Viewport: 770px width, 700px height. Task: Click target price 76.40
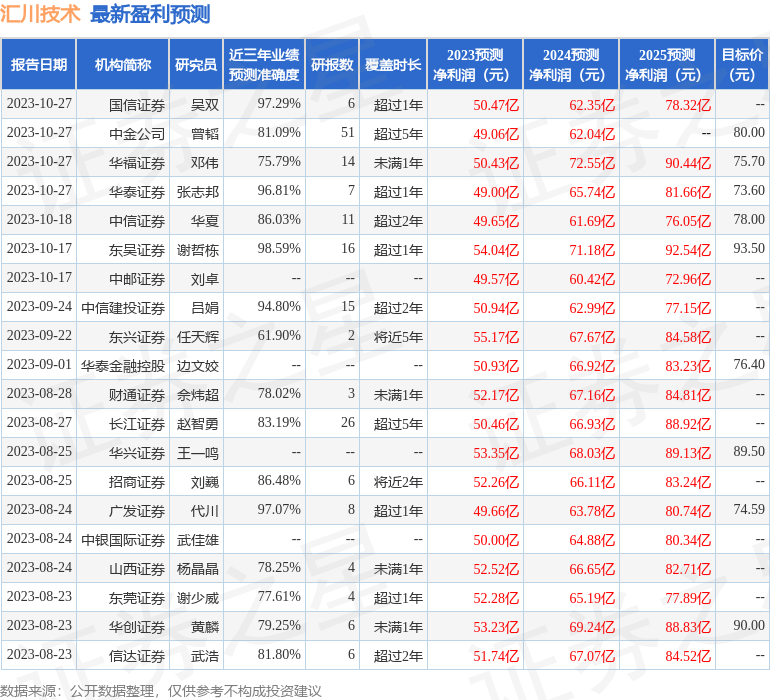(749, 364)
